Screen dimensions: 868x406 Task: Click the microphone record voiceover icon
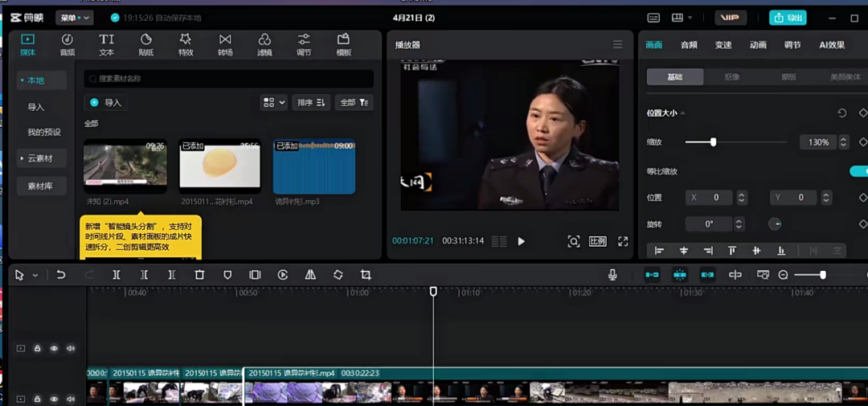(x=612, y=275)
